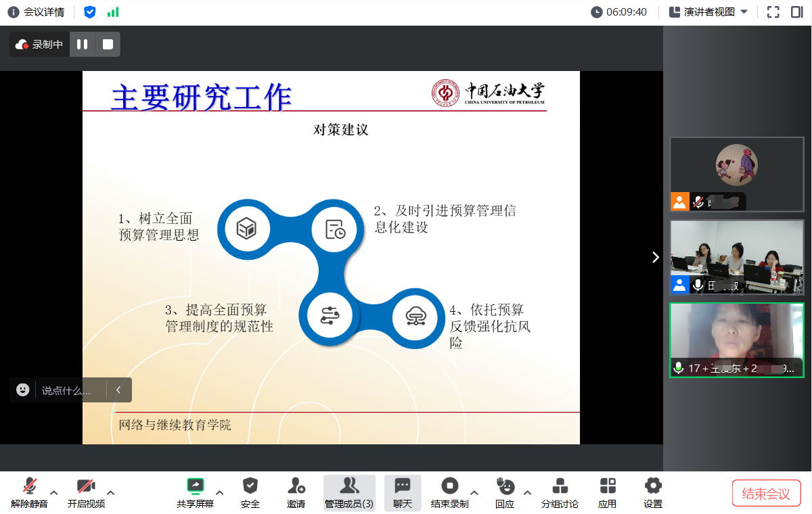
Task: Expand audio options arrow beside 解除静音
Action: (54, 492)
